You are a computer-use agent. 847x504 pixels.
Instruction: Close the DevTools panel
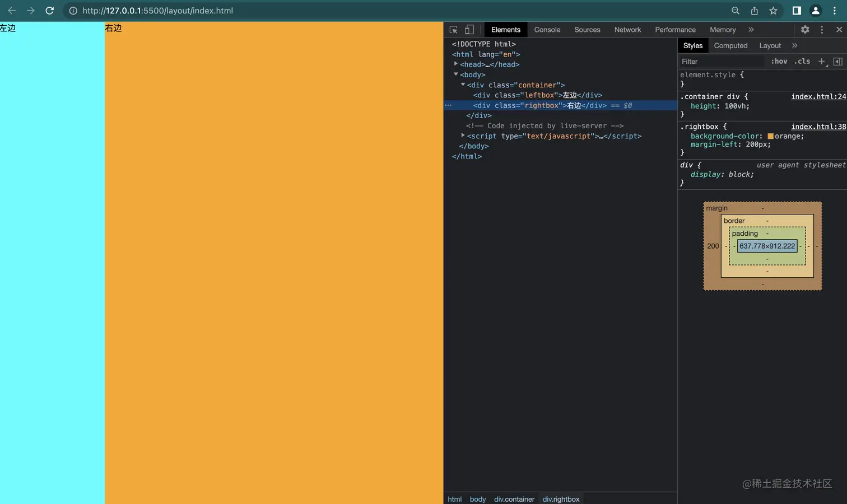pyautogui.click(x=839, y=30)
